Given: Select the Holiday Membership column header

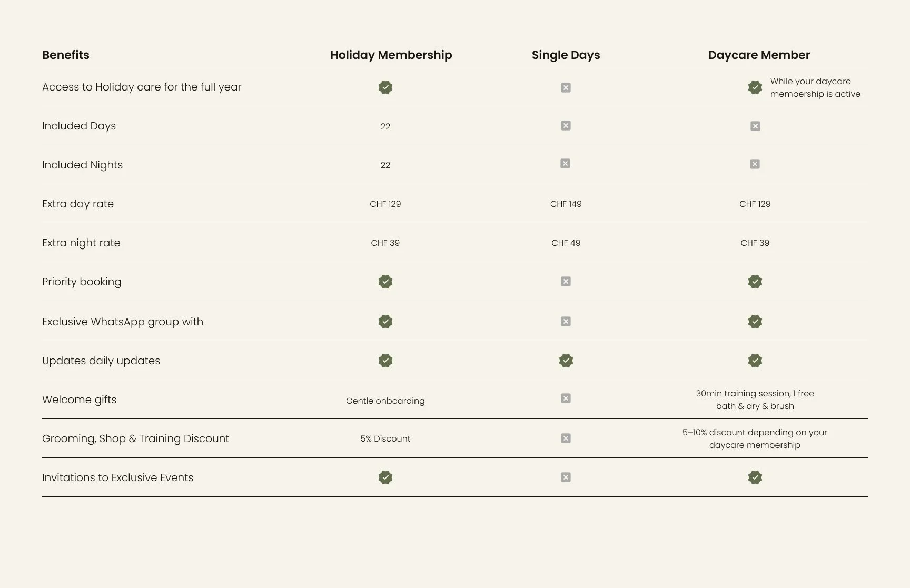Looking at the screenshot, I should [x=391, y=55].
